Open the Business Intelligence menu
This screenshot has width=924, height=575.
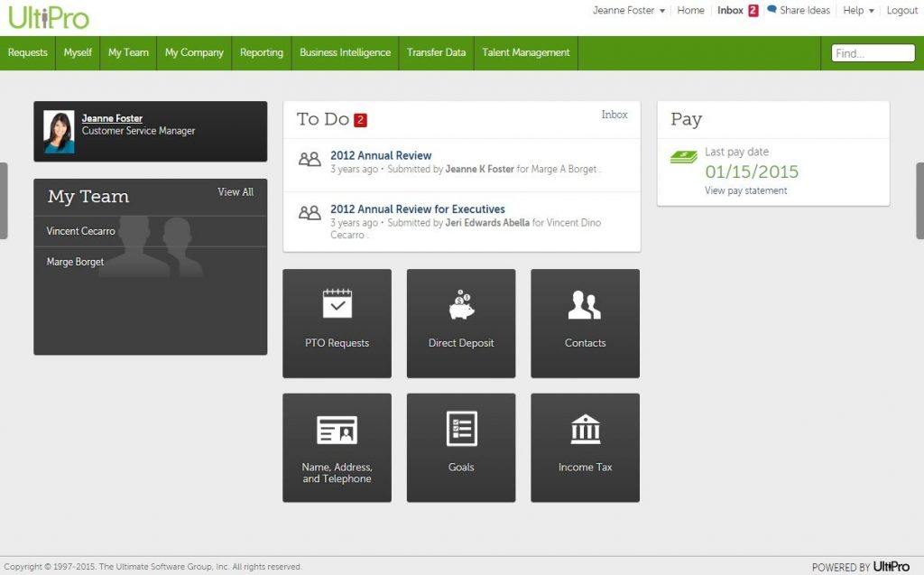345,52
